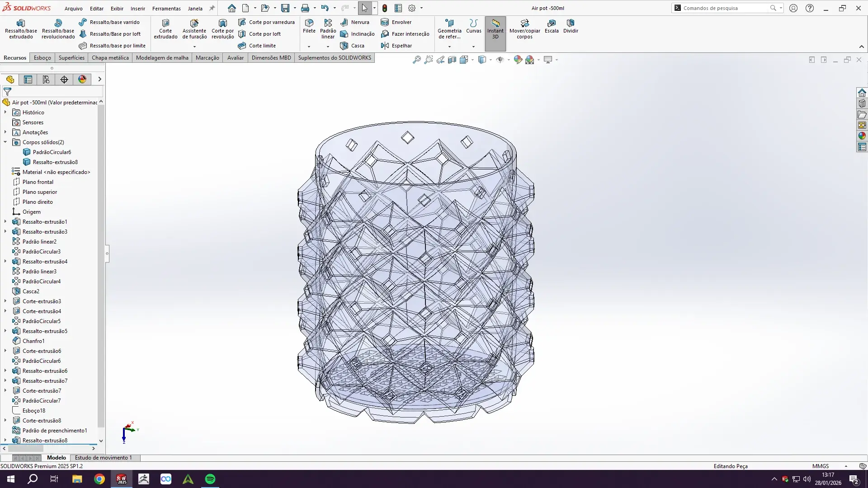Open the DimXpertManager panel tab
The width and height of the screenshot is (868, 488).
pos(64,80)
